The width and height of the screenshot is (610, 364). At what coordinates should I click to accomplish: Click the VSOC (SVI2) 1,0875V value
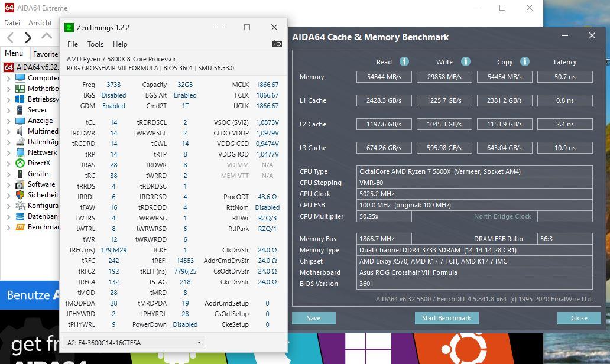click(267, 122)
